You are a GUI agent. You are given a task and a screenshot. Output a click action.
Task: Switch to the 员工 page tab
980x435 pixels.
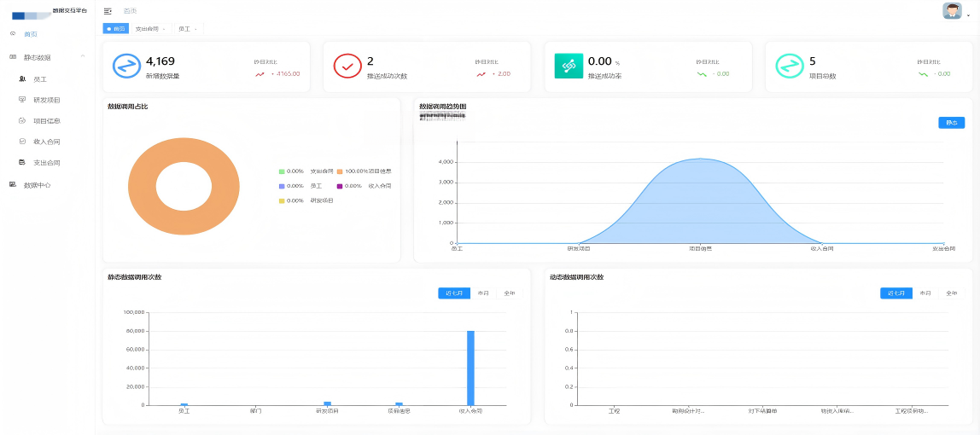pyautogui.click(x=184, y=29)
